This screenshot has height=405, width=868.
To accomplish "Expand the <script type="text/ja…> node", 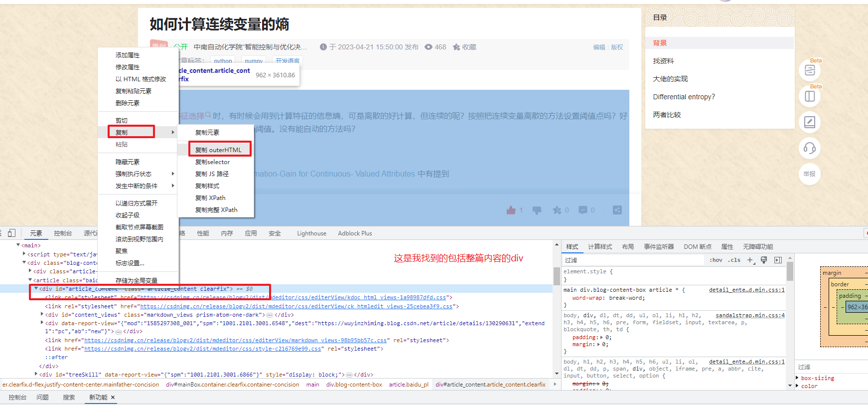I will 24,254.
